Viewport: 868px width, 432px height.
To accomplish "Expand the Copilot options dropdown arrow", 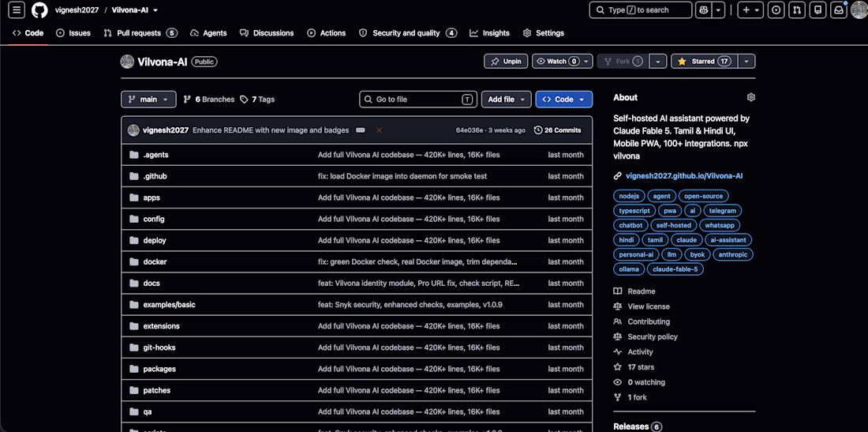I will click(718, 10).
